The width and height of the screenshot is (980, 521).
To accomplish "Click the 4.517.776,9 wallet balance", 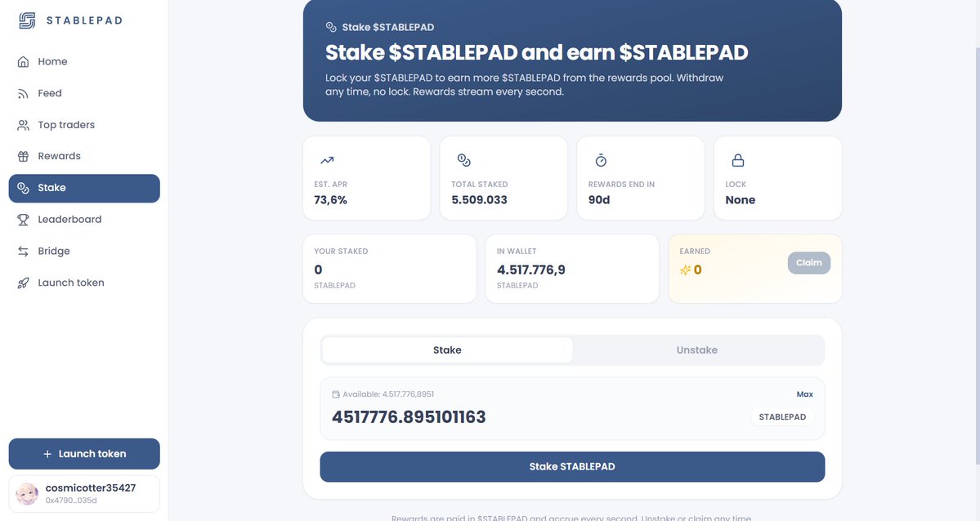I will (x=531, y=269).
